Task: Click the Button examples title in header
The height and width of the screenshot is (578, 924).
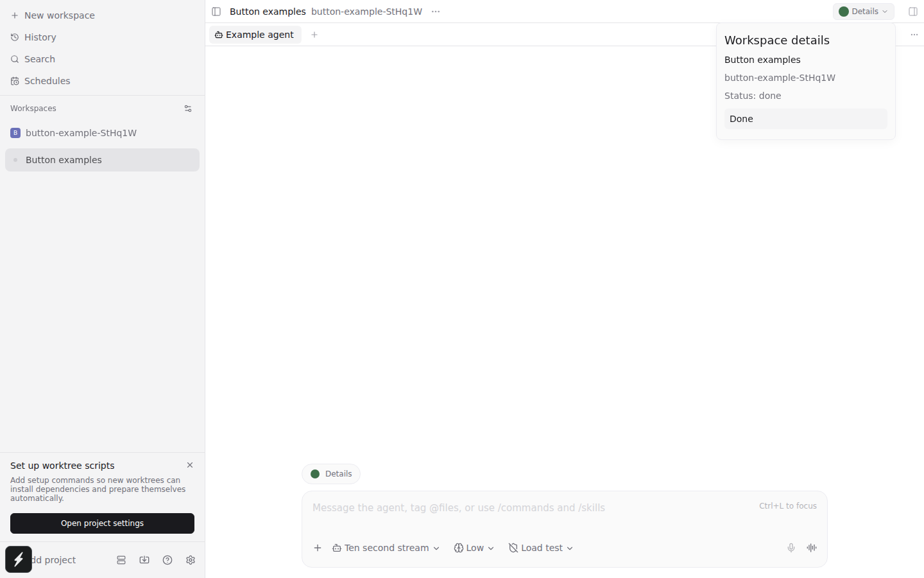Action: click(x=268, y=12)
